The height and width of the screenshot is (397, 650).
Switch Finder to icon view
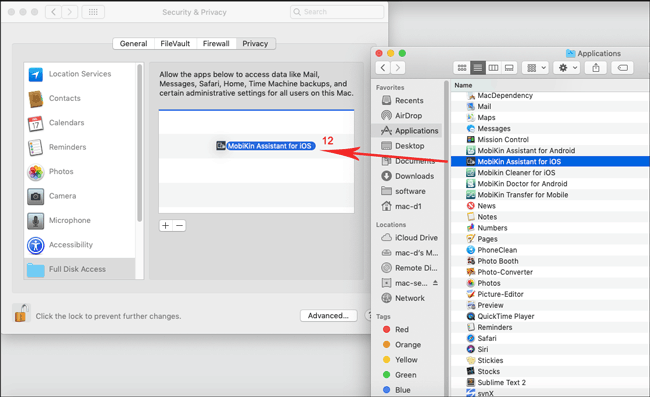coord(462,68)
